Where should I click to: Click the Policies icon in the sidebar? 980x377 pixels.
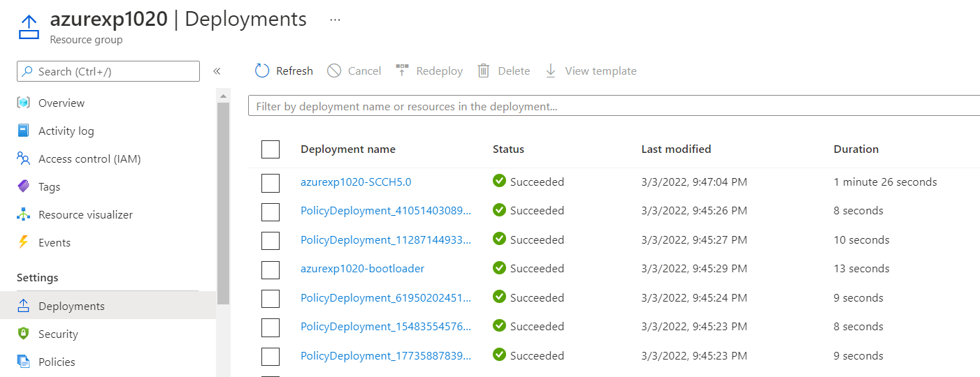click(24, 362)
